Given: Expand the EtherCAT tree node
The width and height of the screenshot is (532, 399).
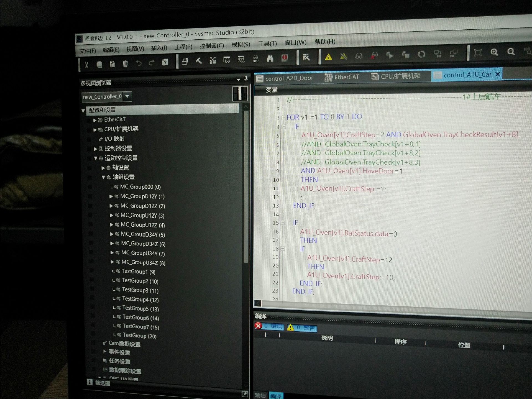Looking at the screenshot, I should pos(95,120).
